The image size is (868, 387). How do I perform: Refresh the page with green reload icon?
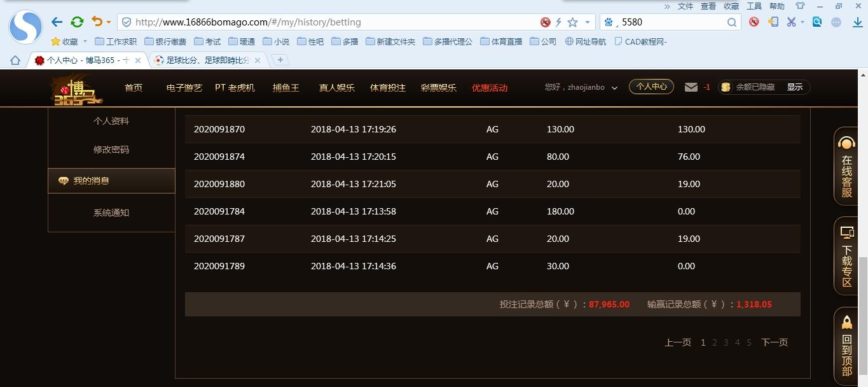click(77, 22)
